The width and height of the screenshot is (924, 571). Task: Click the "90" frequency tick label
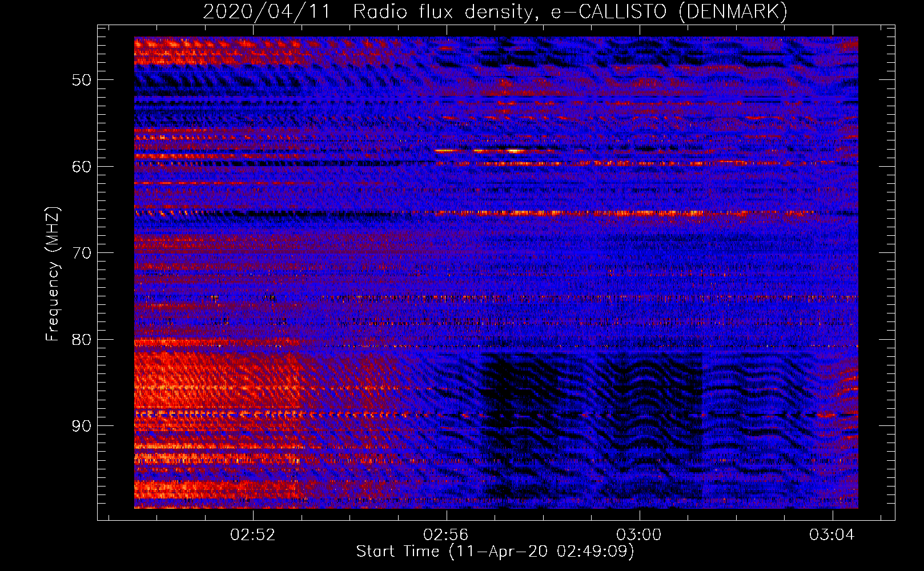point(82,427)
